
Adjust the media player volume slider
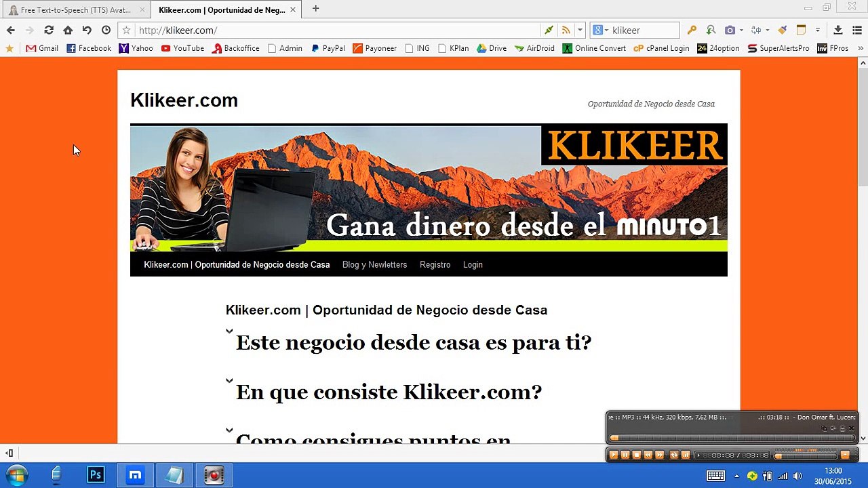click(806, 456)
